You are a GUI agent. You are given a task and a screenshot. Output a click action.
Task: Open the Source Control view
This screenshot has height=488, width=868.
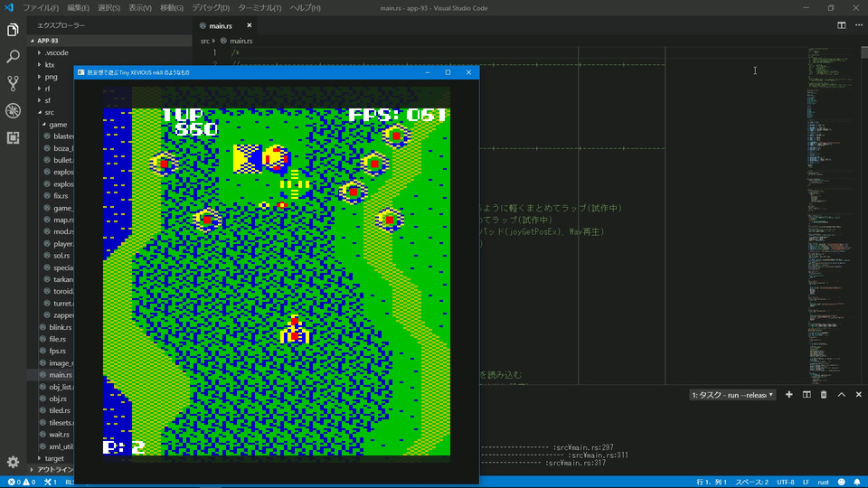13,83
